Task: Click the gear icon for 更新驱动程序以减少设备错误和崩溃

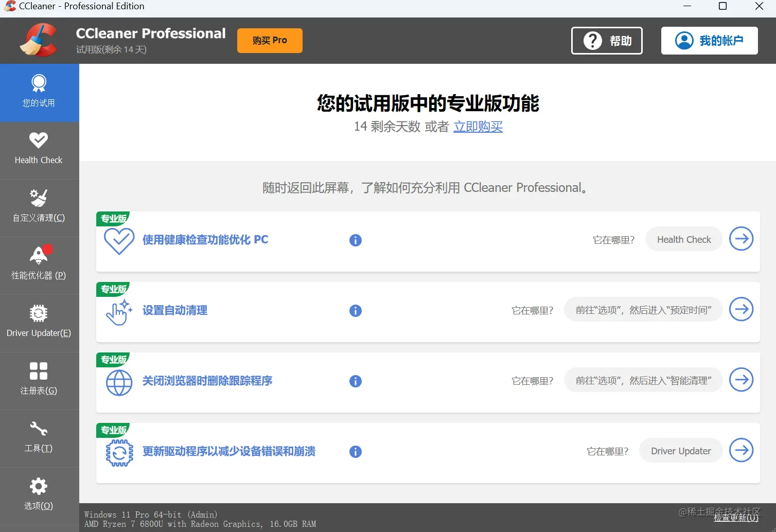Action: [x=119, y=453]
